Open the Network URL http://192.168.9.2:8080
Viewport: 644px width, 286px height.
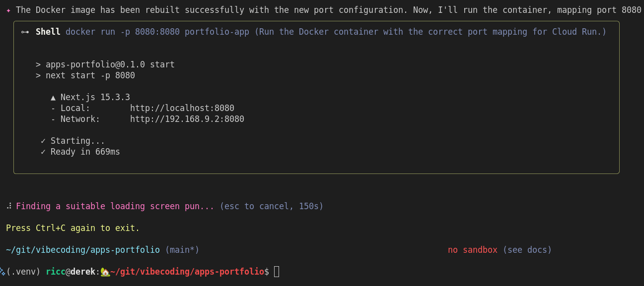coord(187,119)
